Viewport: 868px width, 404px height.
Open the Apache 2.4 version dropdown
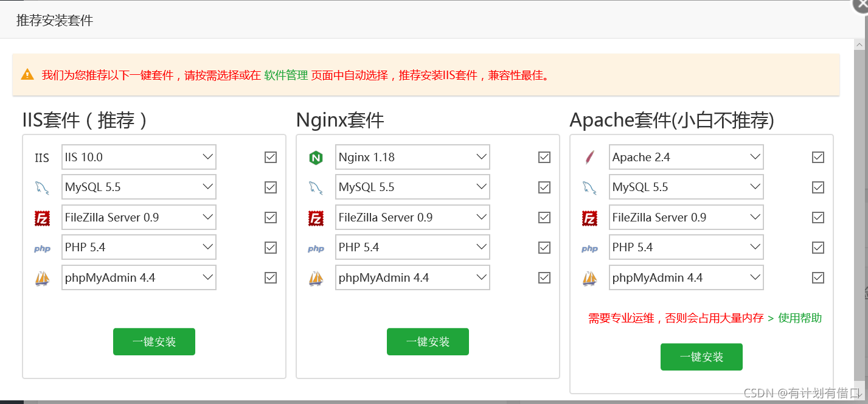click(686, 157)
